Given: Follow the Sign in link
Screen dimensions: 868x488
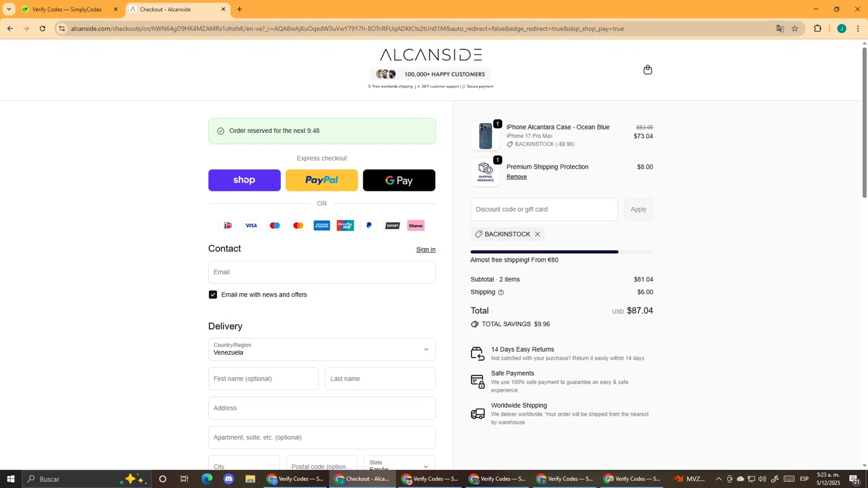Looking at the screenshot, I should click(x=426, y=250).
